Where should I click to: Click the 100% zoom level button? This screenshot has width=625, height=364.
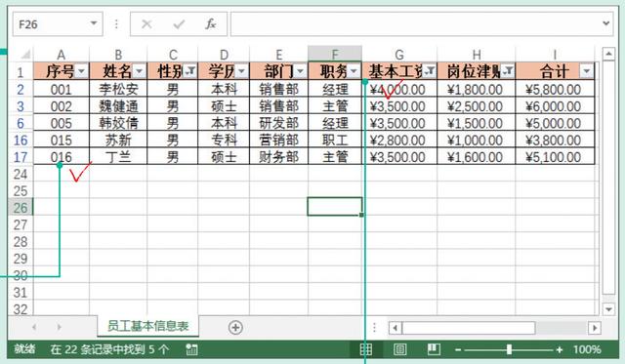point(587,349)
